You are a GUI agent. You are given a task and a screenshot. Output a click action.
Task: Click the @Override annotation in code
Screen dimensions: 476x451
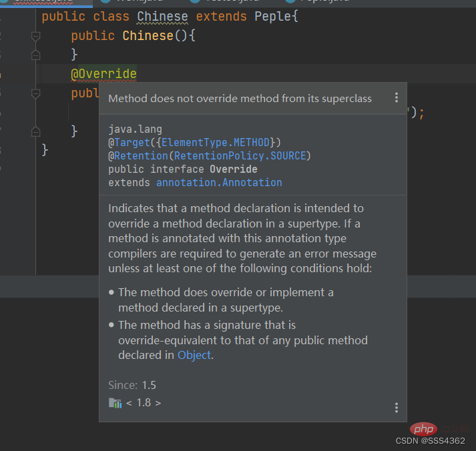[104, 73]
